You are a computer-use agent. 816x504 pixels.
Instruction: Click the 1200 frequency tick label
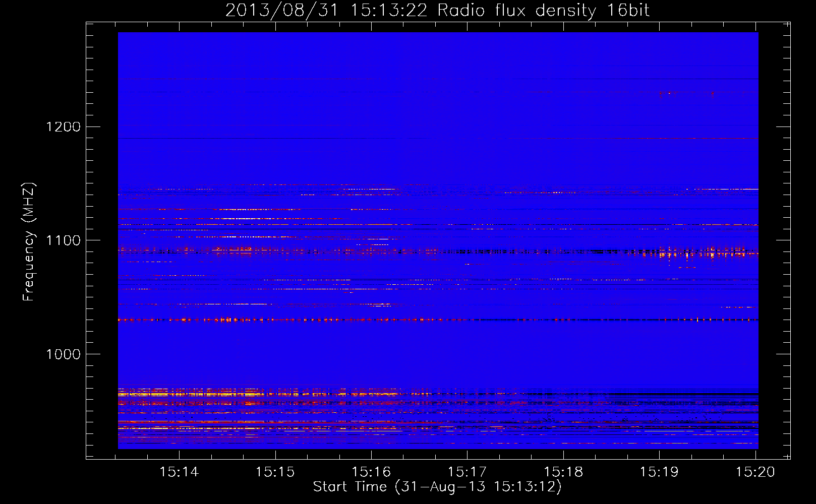click(x=64, y=127)
